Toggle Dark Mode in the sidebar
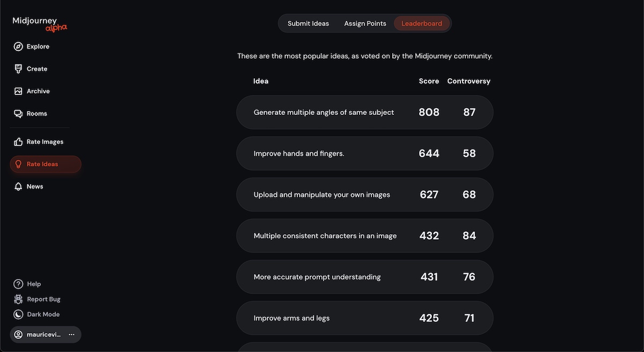Viewport: 644px width, 352px height. click(x=36, y=314)
